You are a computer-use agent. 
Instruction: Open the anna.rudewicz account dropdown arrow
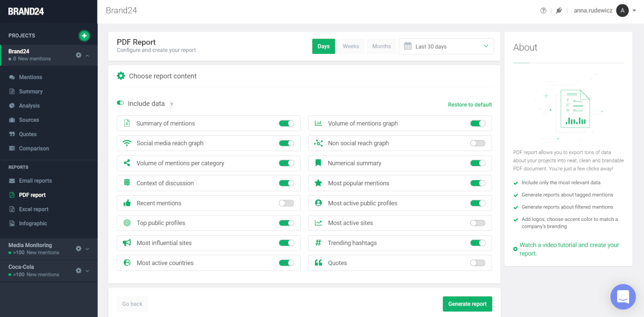click(634, 10)
